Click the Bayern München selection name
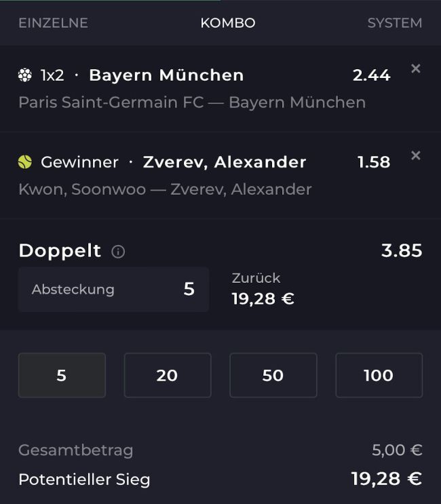The width and height of the screenshot is (441, 504). [166, 75]
